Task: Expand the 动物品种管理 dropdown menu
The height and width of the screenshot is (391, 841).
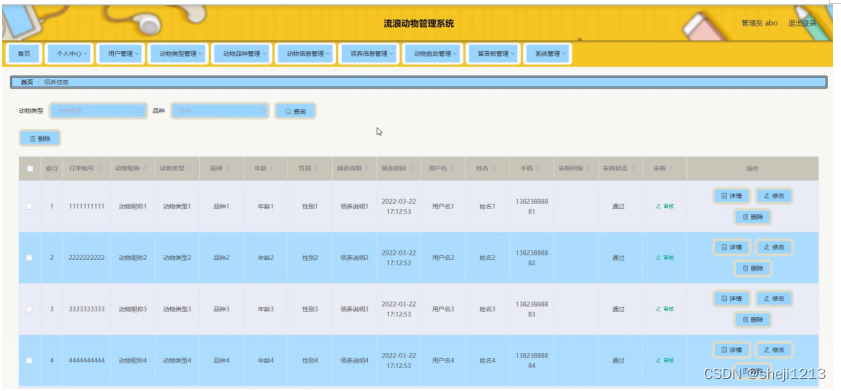Action: click(241, 54)
